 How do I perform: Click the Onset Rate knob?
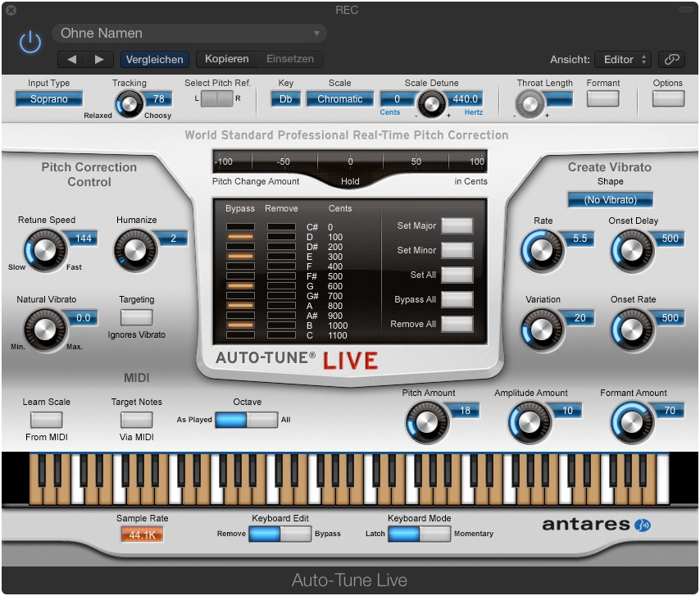pyautogui.click(x=632, y=330)
